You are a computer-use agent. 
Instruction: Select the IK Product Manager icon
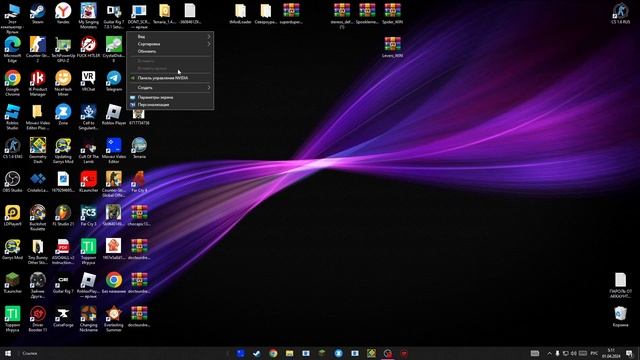(38, 83)
